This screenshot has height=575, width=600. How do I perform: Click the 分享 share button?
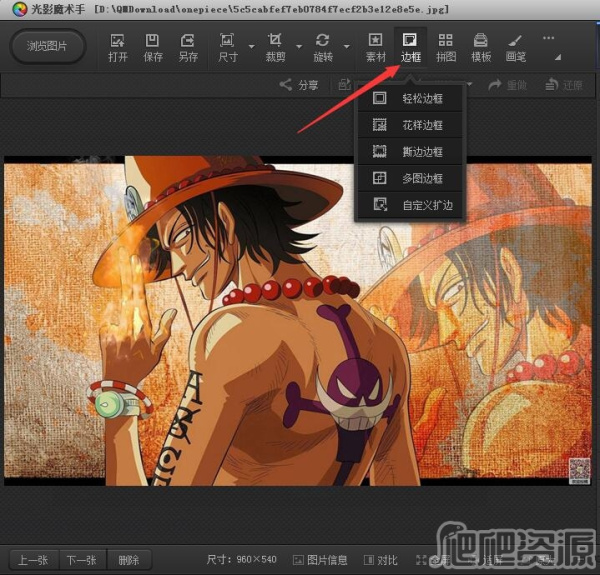[x=299, y=85]
